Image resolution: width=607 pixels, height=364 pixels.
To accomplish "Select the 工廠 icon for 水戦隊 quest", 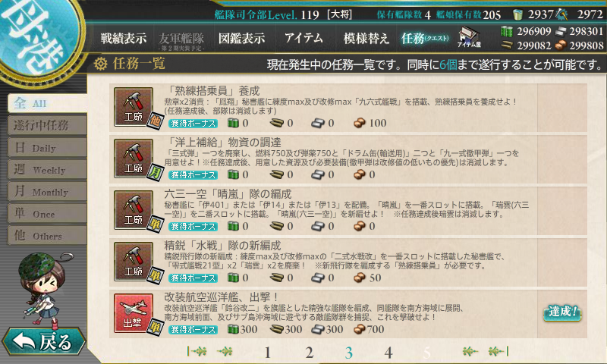I will click(134, 262).
